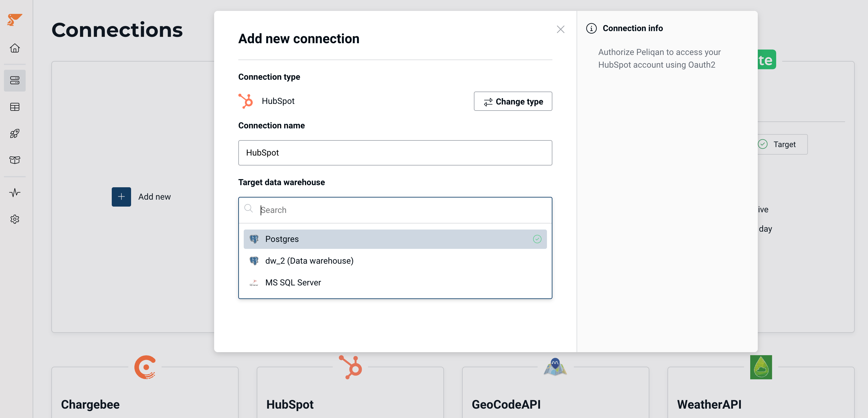Click the Connection info heading
Viewport: 868px width, 418px height.
click(632, 28)
